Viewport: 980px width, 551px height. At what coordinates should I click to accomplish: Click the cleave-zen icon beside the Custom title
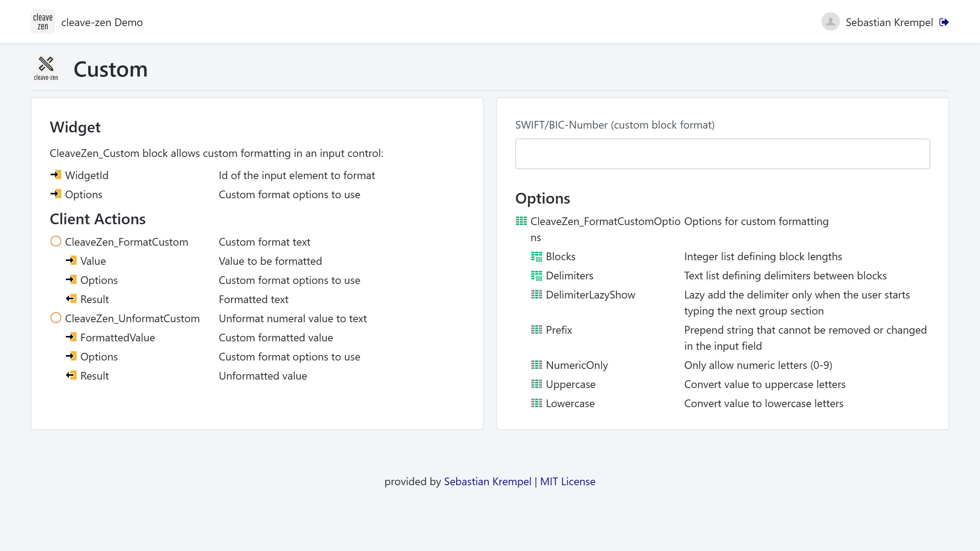[x=46, y=68]
